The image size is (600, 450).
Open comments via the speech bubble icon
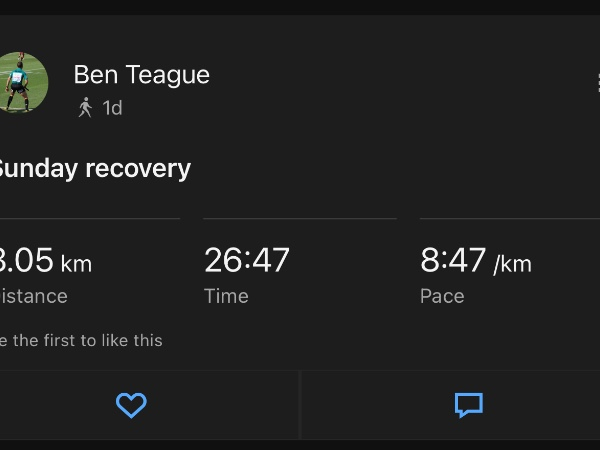[469, 405]
